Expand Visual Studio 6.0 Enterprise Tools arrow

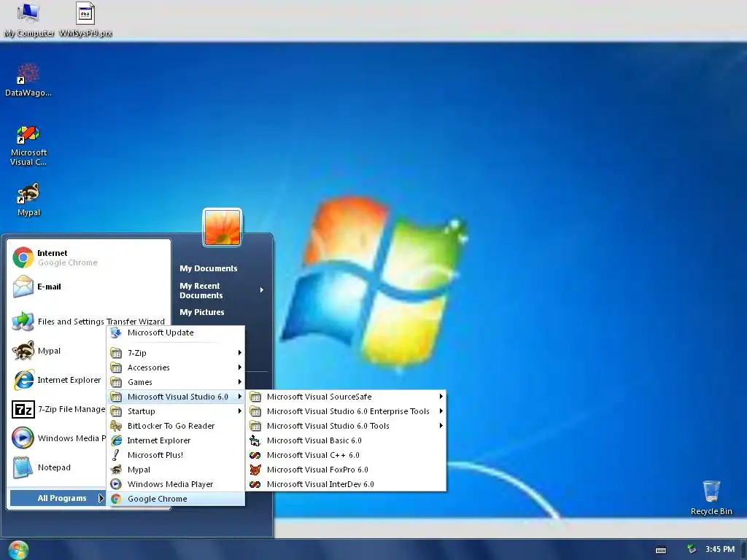[441, 411]
